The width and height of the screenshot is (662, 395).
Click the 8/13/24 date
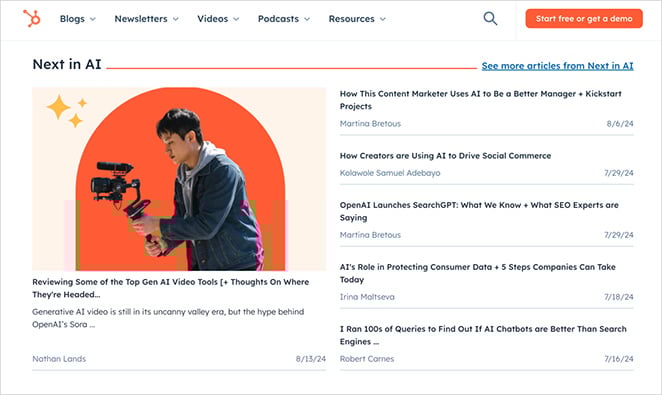[311, 359]
